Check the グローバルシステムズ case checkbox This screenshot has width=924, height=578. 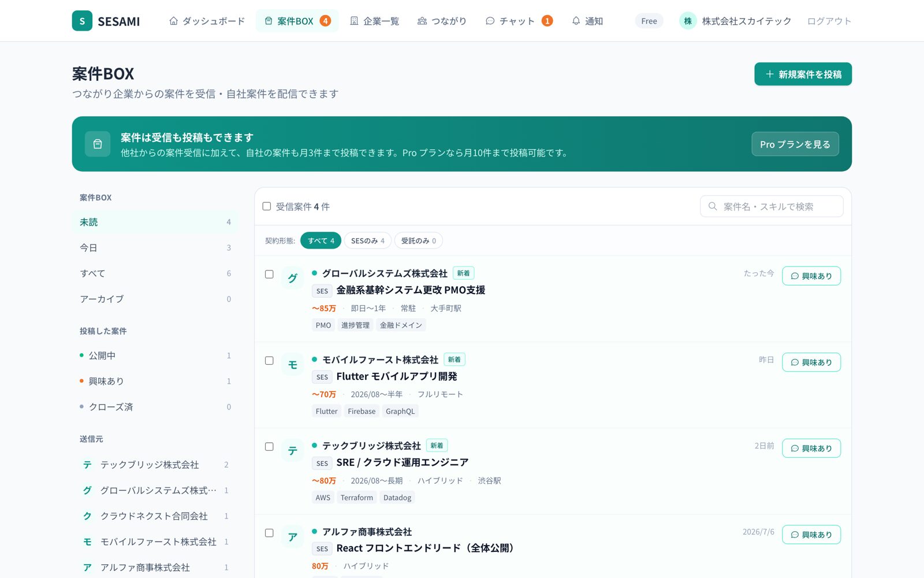click(269, 274)
